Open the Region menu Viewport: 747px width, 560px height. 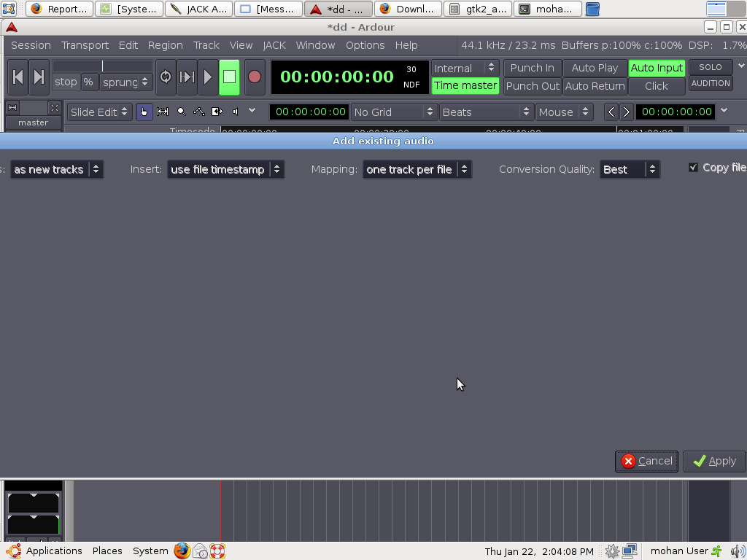[x=165, y=45]
